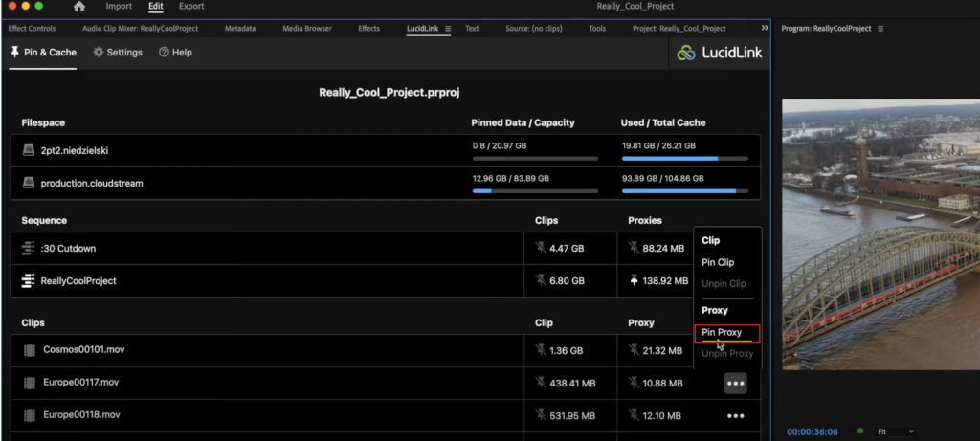This screenshot has width=980, height=441.
Task: Select the Edit workspace
Action: coord(156,7)
